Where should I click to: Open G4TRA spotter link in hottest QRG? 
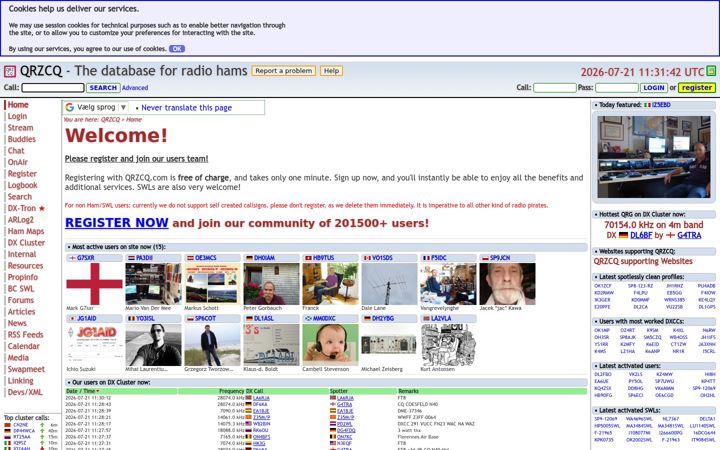coord(689,235)
